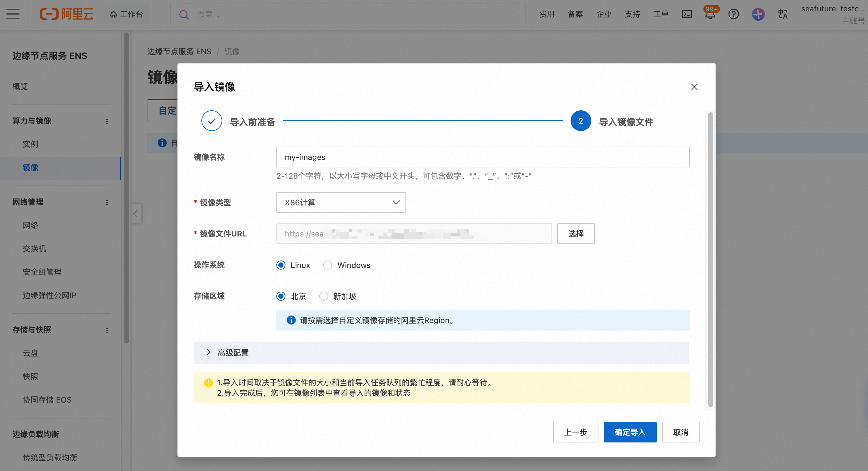This screenshot has width=868, height=471.
Task: Open the 镜像类型 dropdown
Action: point(341,202)
